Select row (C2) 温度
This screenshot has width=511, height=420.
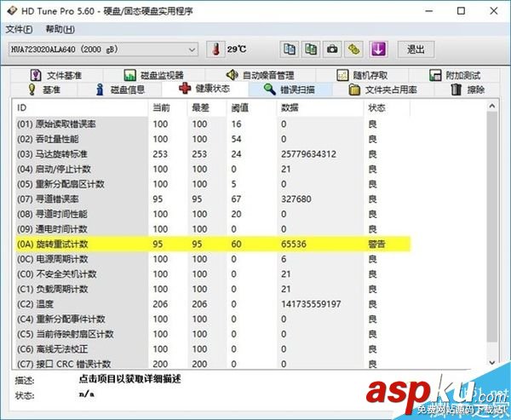pos(212,304)
